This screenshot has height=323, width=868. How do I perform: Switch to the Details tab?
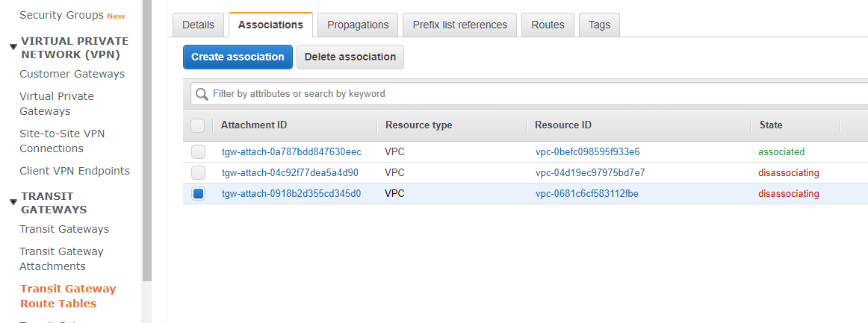(198, 25)
